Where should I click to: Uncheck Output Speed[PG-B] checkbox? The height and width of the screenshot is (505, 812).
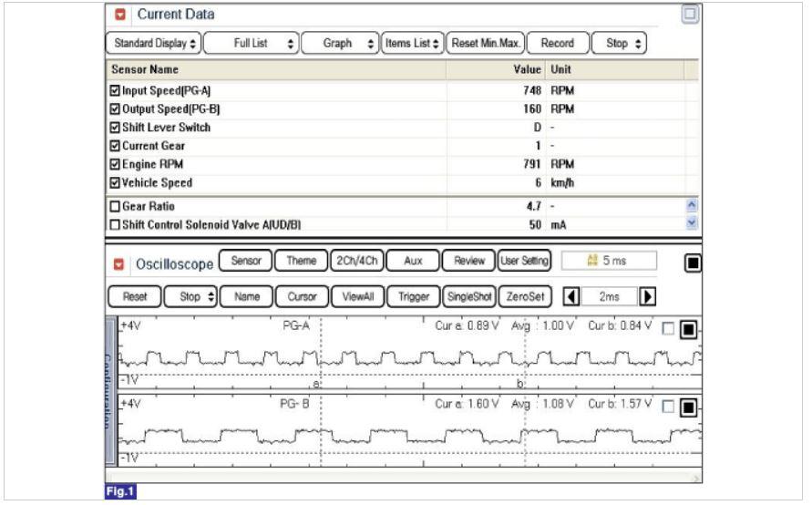click(115, 109)
